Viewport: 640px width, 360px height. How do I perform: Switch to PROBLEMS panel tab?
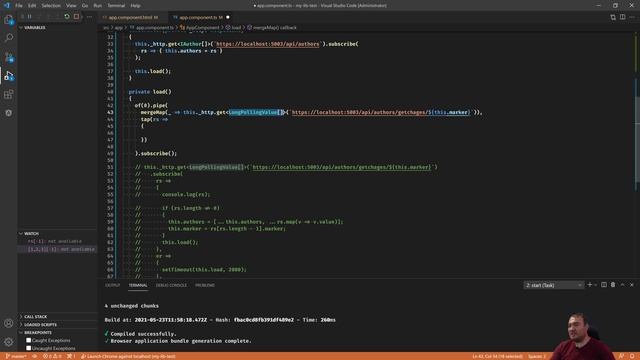coord(205,285)
